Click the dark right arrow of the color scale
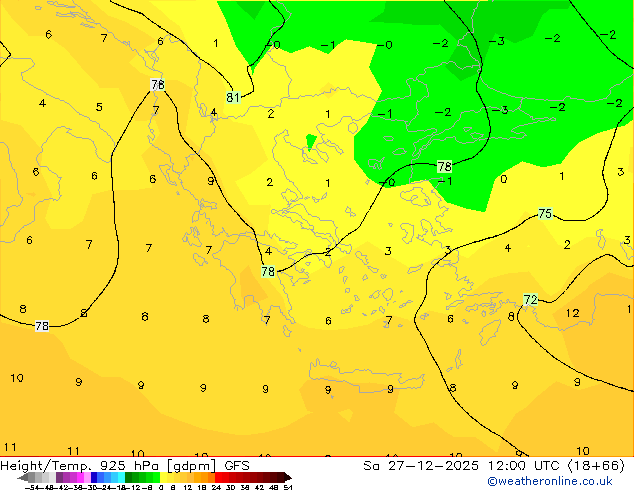The width and height of the screenshot is (634, 490). [x=288, y=478]
